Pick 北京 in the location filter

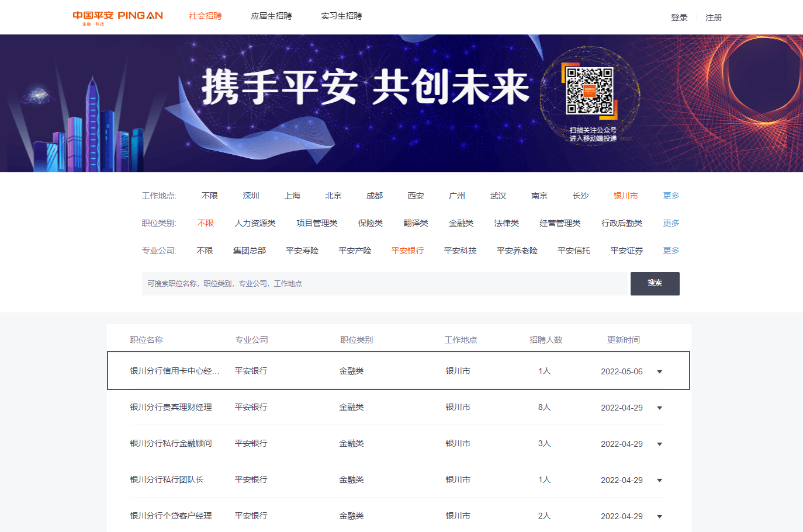click(x=333, y=196)
